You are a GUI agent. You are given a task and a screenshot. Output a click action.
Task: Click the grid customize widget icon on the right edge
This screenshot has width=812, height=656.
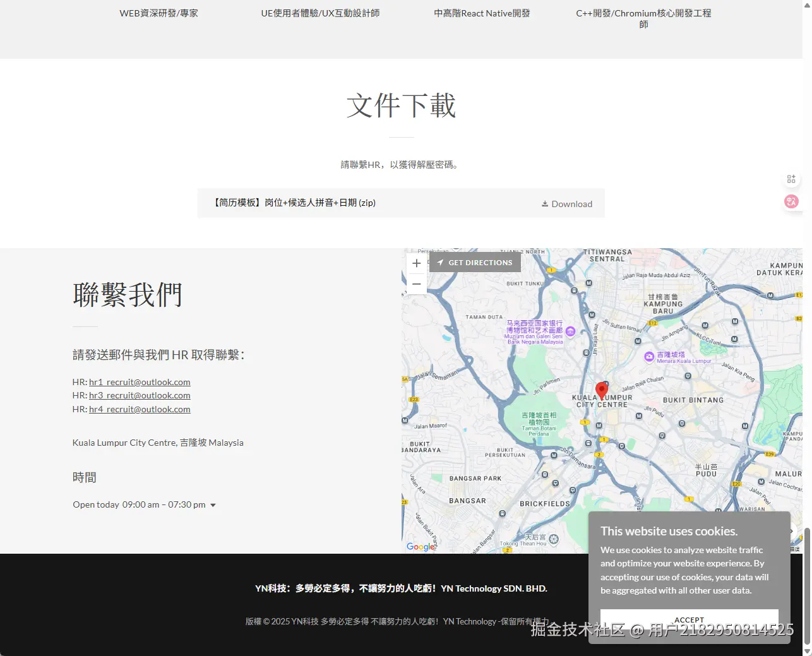click(x=791, y=179)
